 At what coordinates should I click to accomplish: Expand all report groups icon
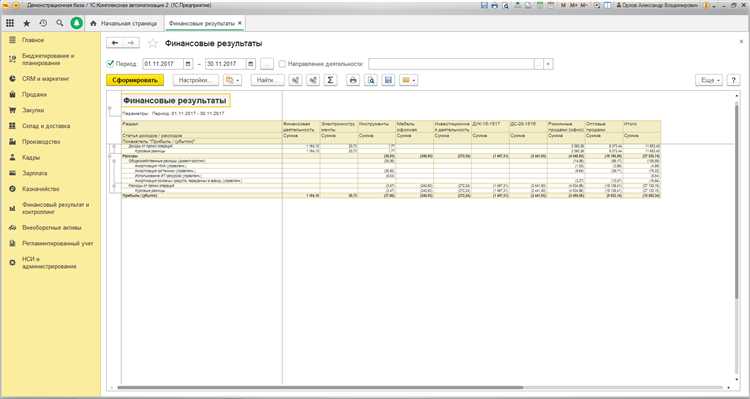click(296, 80)
